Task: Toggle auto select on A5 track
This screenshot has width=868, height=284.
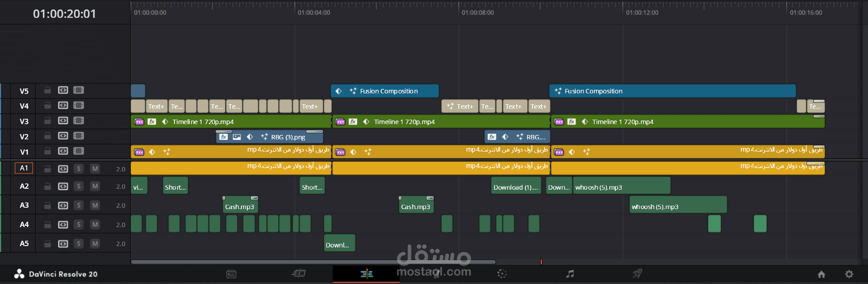Action: pos(63,244)
